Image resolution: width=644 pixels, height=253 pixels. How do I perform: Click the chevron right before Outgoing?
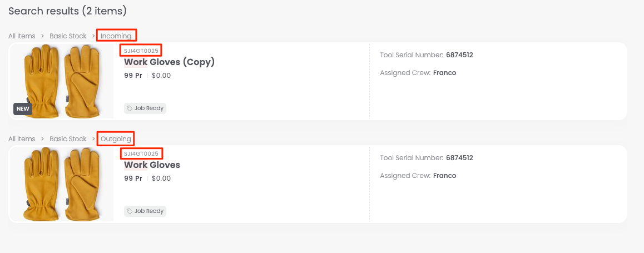click(94, 139)
